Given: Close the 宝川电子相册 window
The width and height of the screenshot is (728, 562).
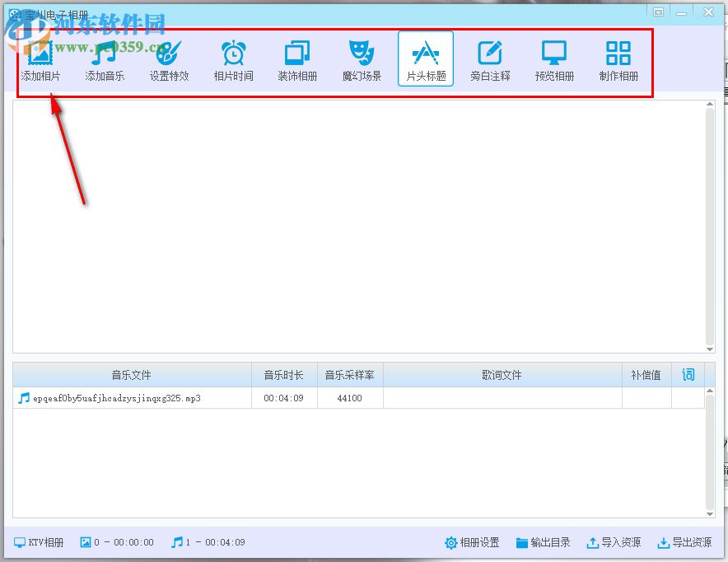Looking at the screenshot, I should [708, 12].
